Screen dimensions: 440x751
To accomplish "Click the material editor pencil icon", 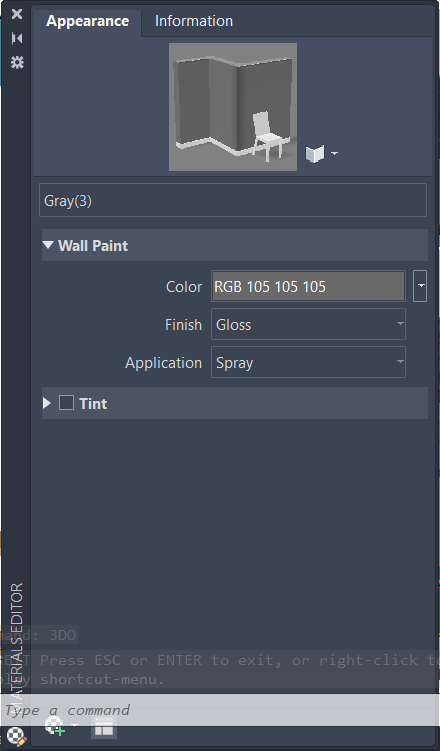I will pos(17,737).
